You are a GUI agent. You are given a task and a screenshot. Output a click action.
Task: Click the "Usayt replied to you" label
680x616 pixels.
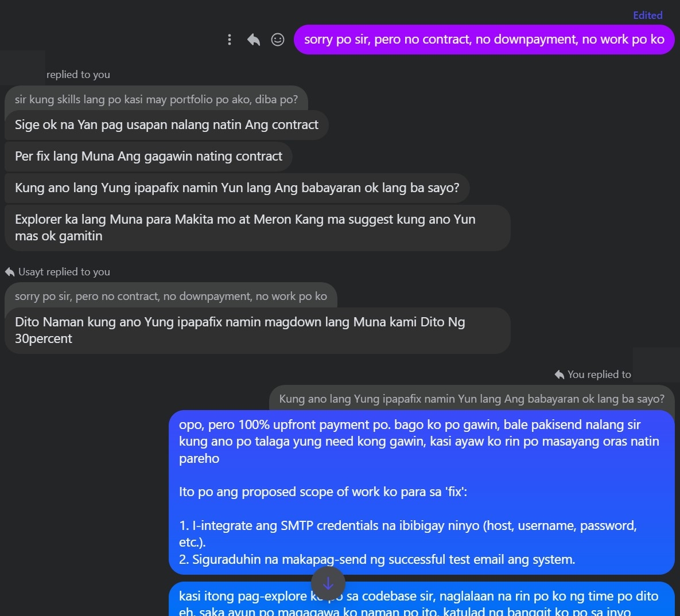pyautogui.click(x=64, y=272)
